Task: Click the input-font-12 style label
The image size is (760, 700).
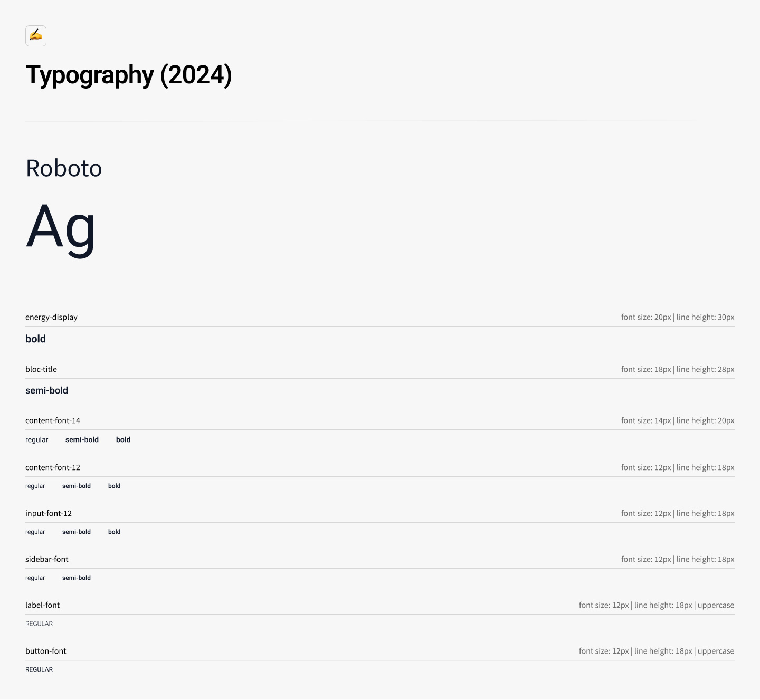Action: click(x=49, y=513)
